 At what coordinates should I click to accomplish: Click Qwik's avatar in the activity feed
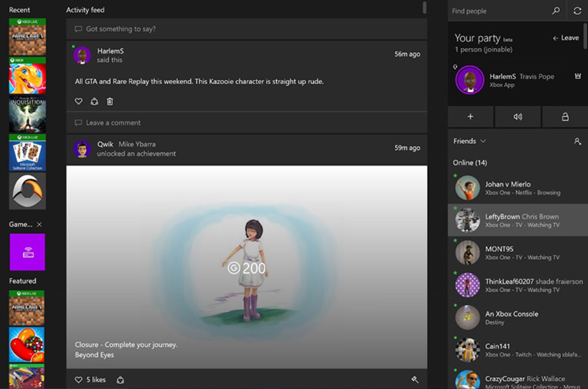pyautogui.click(x=82, y=149)
